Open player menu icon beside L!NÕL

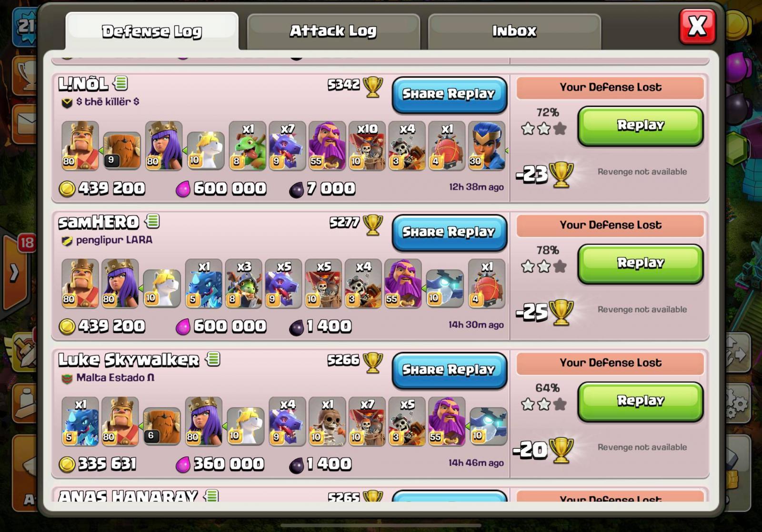tap(120, 83)
